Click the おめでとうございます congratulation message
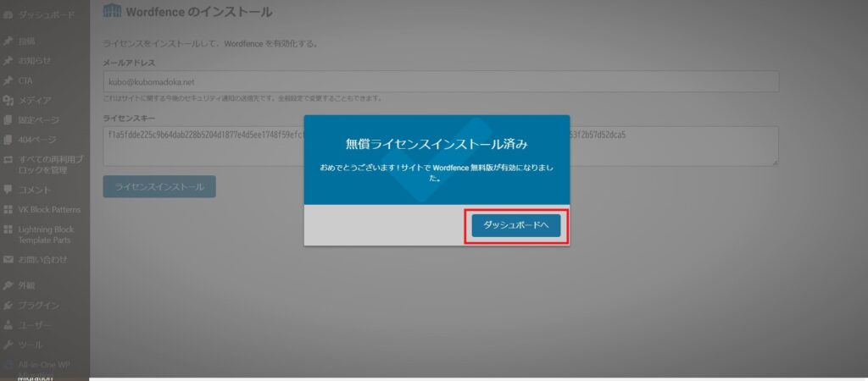 [437, 173]
